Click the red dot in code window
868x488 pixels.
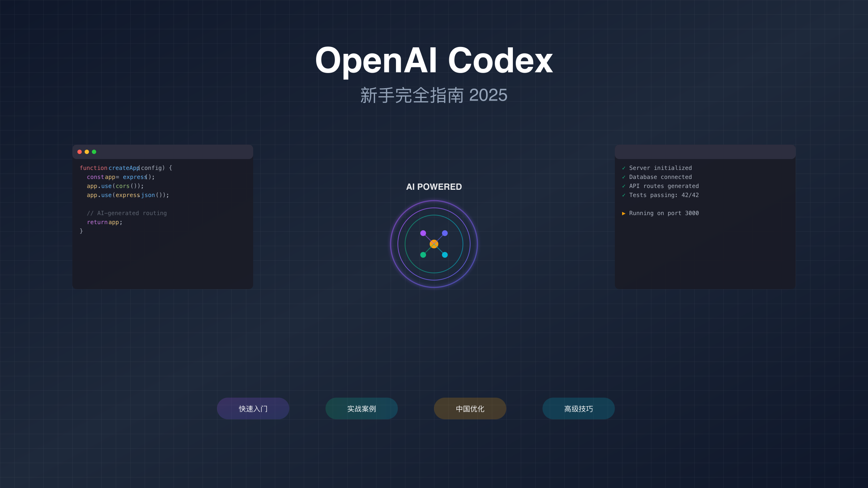click(80, 152)
